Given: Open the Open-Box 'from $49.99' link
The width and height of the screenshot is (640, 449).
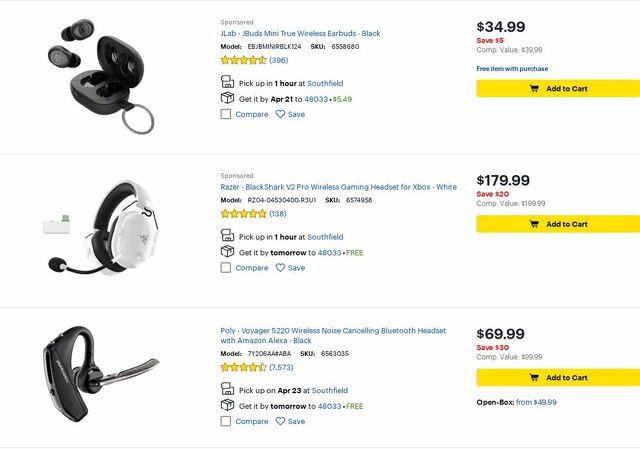Looking at the screenshot, I should point(536,402).
